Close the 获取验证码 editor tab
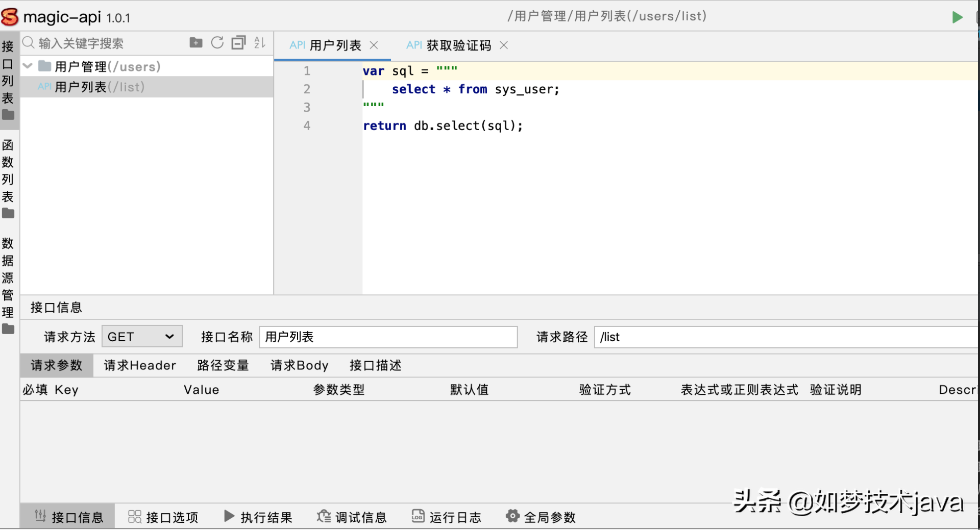Screen dimensions: 980x530 click(x=504, y=45)
